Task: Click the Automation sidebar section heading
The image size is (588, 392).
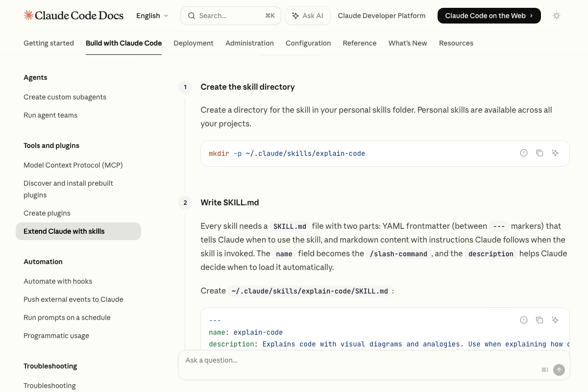Action: 43,262
